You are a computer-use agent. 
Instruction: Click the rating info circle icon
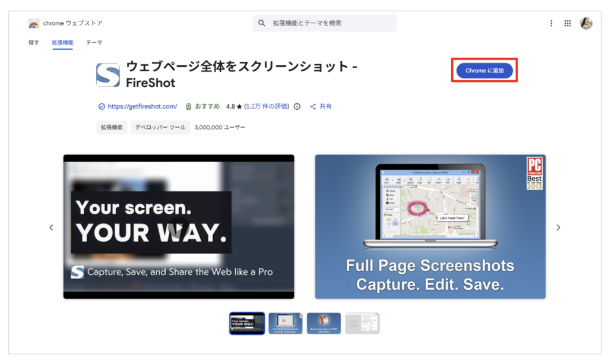[297, 107]
